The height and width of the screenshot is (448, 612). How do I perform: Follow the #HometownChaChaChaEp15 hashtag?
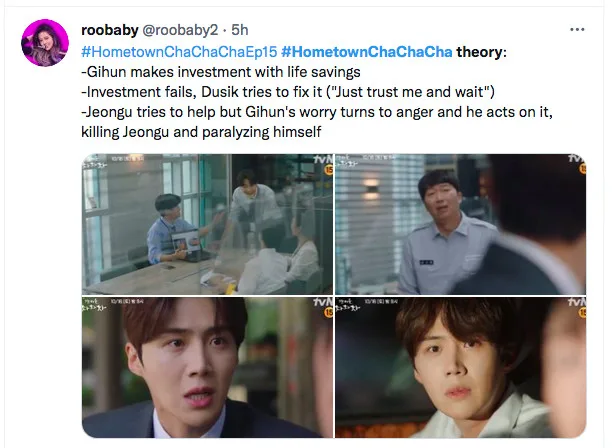179,52
